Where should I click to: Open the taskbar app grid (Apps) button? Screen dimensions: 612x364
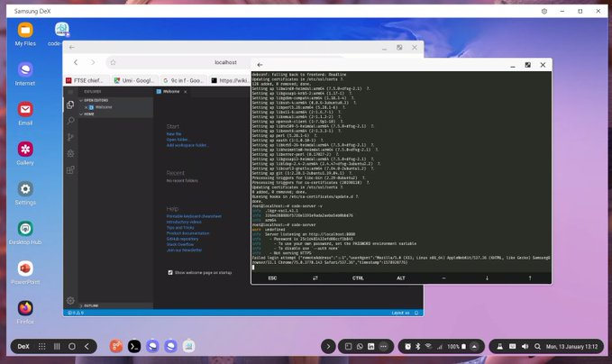[x=41, y=347]
